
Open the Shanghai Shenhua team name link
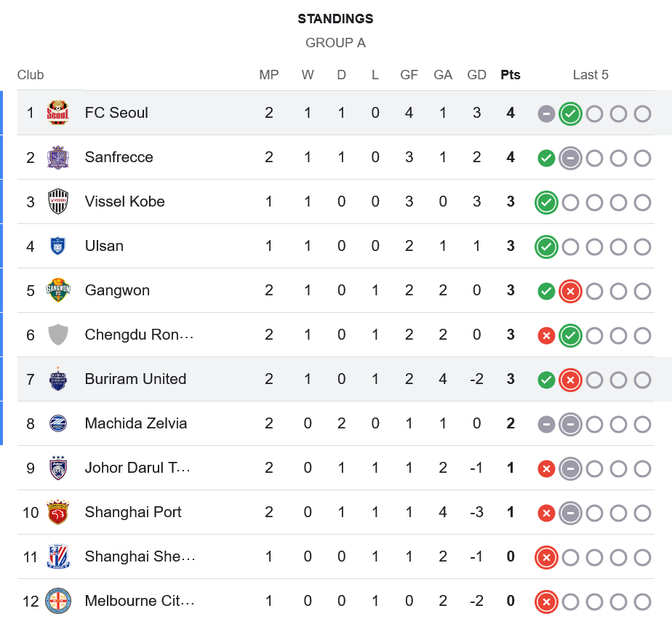pos(140,556)
